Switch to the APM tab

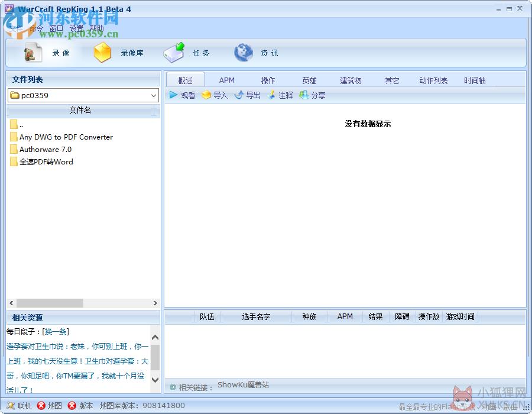click(226, 80)
